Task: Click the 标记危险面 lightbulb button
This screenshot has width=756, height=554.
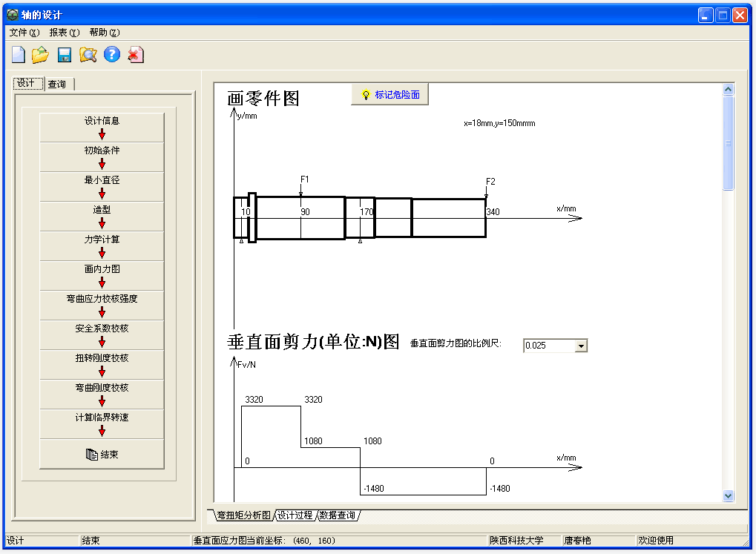Action: coord(390,95)
